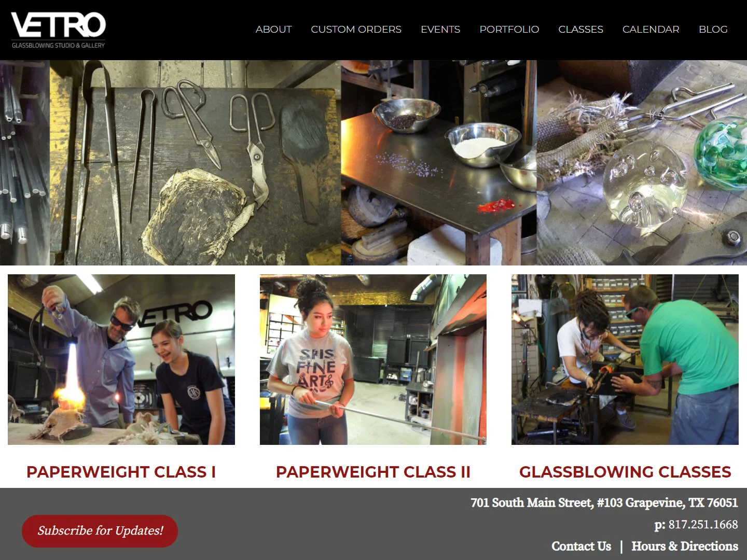Open the green shirt instructor photo
This screenshot has height=560, width=747.
(625, 359)
